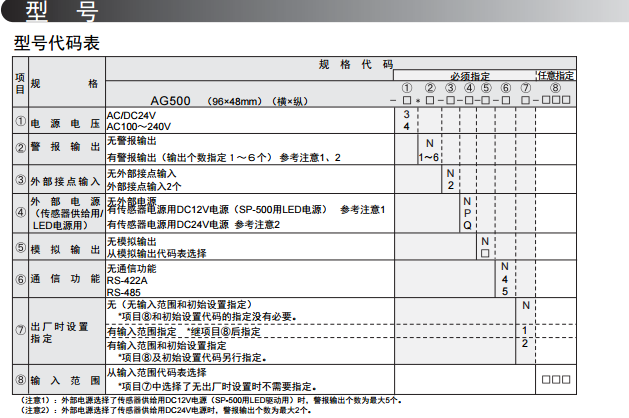Click the three boxes in 输入范围 row
The height and width of the screenshot is (418, 629).
click(x=556, y=379)
